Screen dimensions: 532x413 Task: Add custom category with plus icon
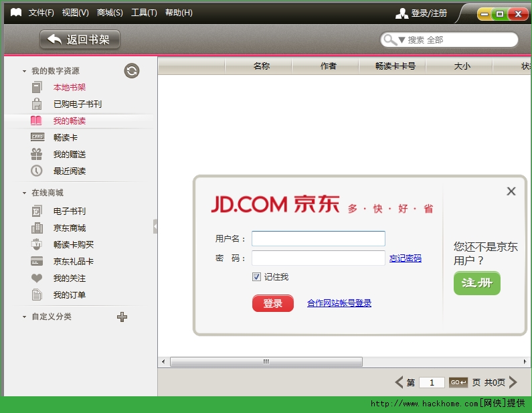pyautogui.click(x=122, y=317)
